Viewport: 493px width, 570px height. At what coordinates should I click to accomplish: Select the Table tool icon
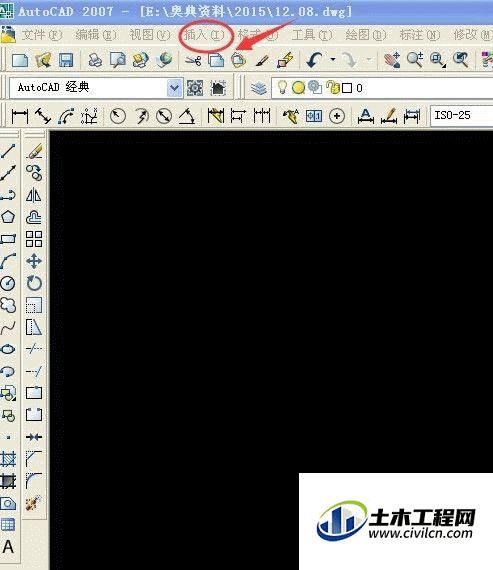point(8,525)
